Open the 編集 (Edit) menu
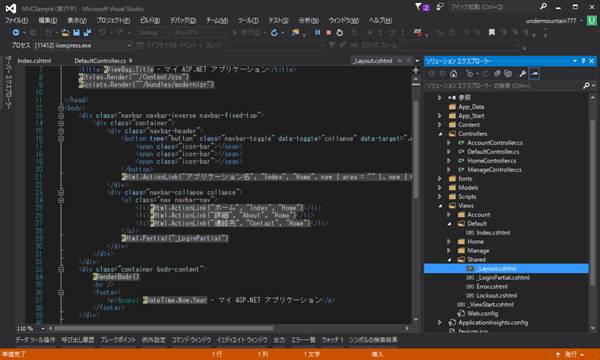The width and height of the screenshot is (600, 360). click(x=47, y=20)
